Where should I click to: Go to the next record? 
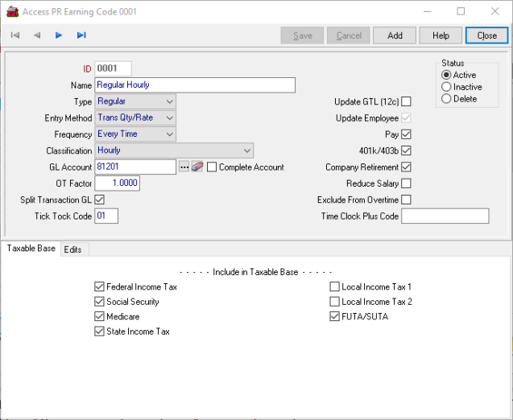point(59,35)
